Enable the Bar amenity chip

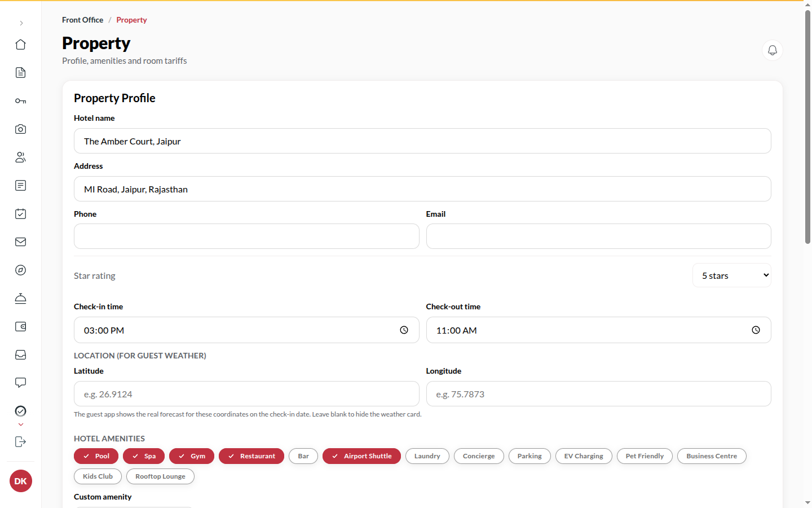coord(303,456)
